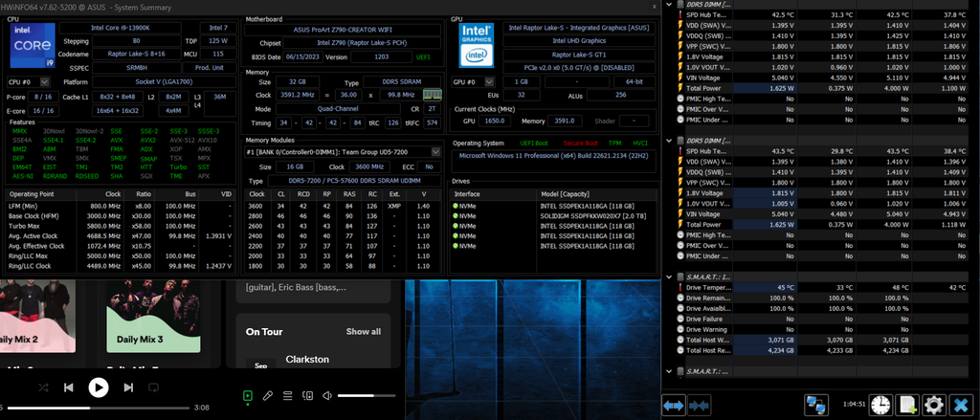Click the blue expand-columns arrows button

(x=674, y=405)
